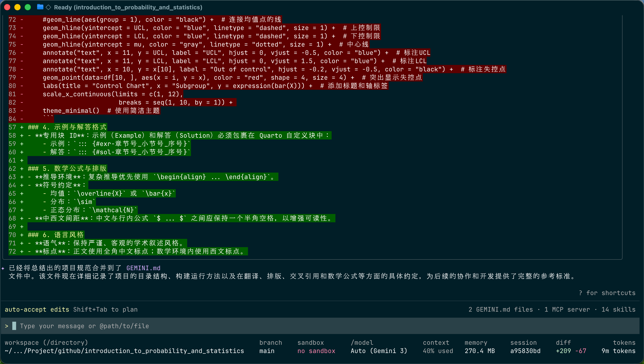Click added line 63 with '\begin{align}'
The height and width of the screenshot is (364, 644).
(x=143, y=177)
